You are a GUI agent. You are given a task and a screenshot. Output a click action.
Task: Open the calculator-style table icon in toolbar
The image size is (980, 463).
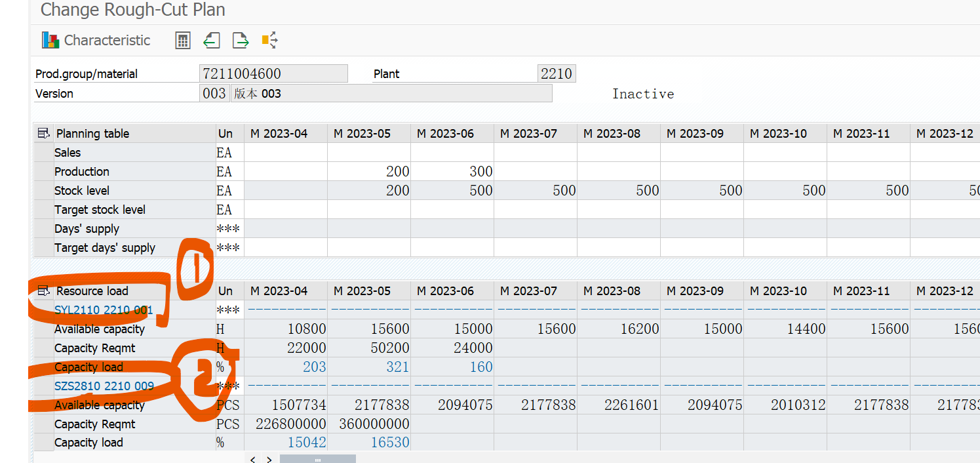click(183, 41)
